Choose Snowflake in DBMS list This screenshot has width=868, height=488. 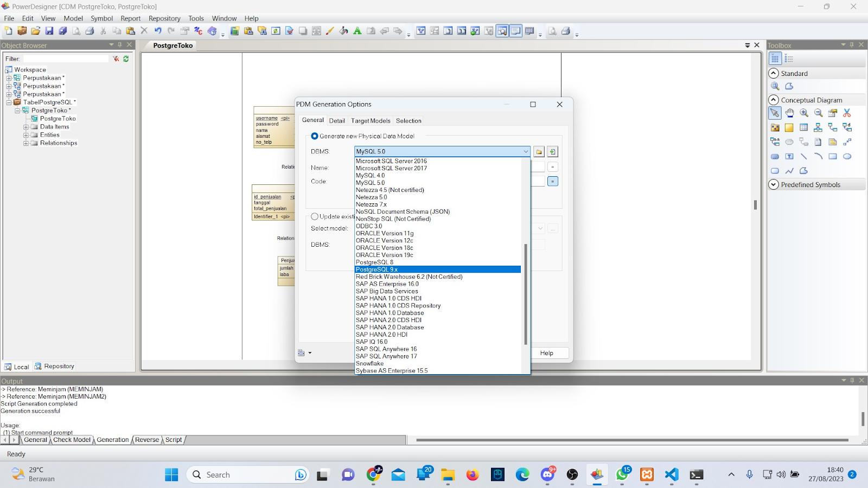pyautogui.click(x=438, y=364)
